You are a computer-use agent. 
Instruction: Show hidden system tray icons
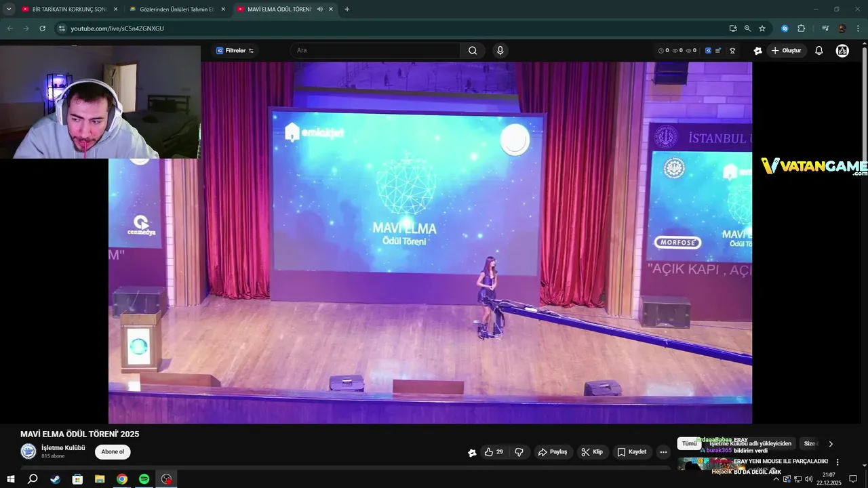(x=776, y=479)
